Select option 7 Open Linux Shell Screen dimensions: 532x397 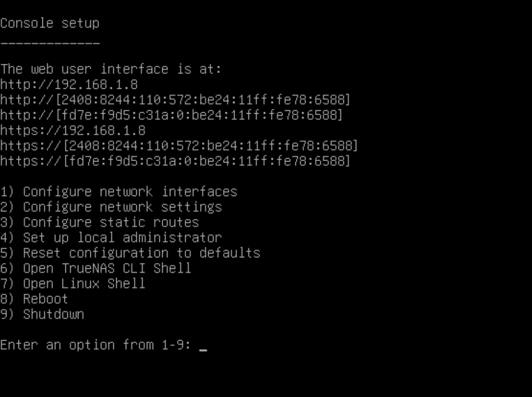point(73,284)
